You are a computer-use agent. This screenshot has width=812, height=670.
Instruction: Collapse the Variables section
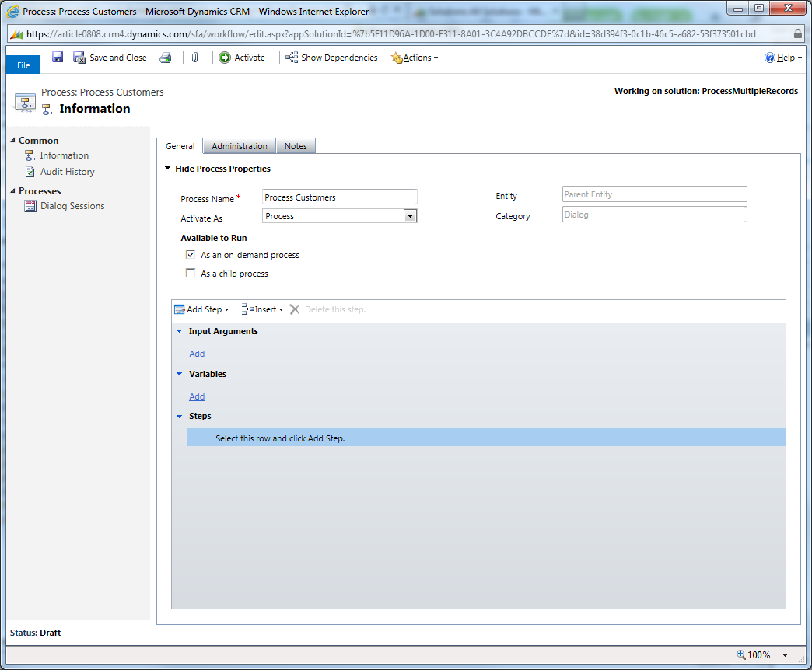coord(179,374)
